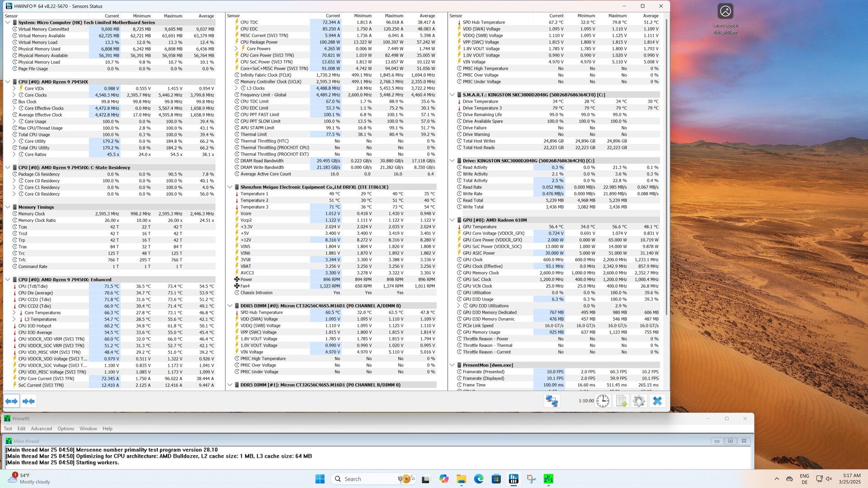Open Microsoft Edge from the taskbar

point(478,479)
